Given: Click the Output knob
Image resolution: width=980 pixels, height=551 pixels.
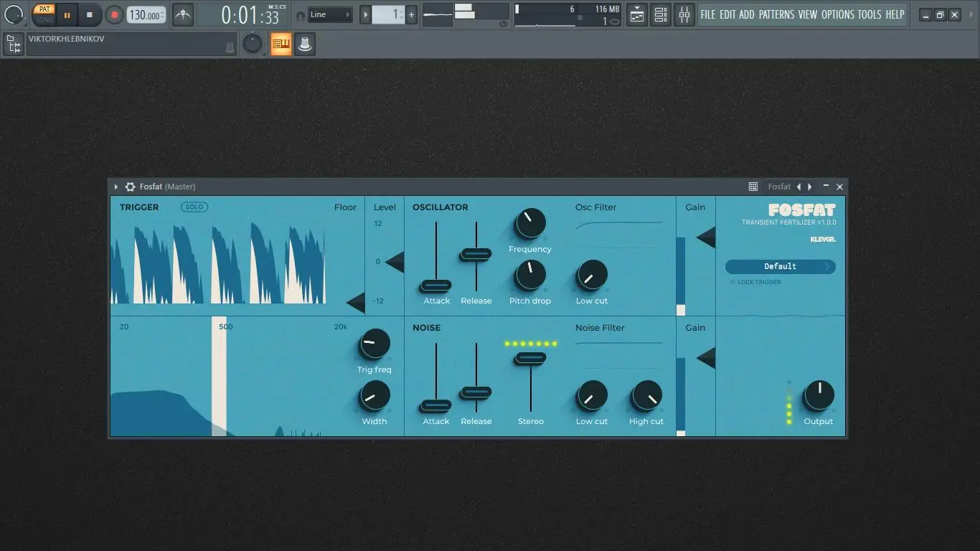Looking at the screenshot, I should pyautogui.click(x=819, y=395).
